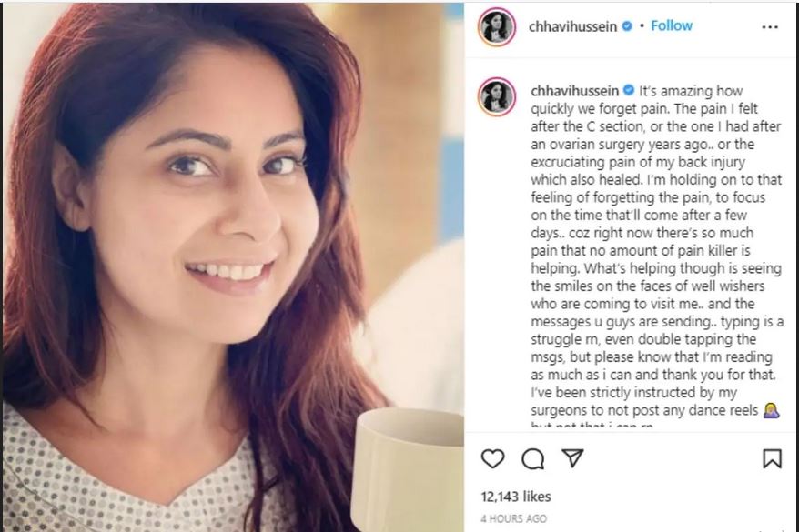Click the caption profile picture avatar
The width and height of the screenshot is (799, 532).
497,96
